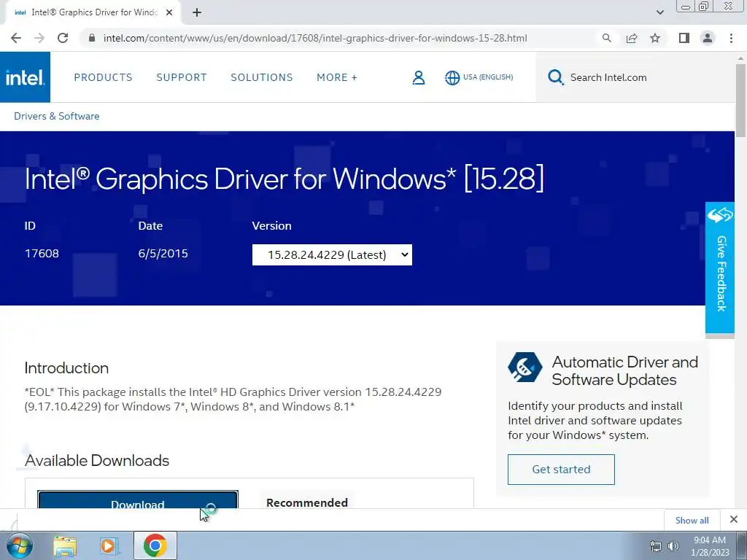Click the ID value '17608'

[42, 253]
